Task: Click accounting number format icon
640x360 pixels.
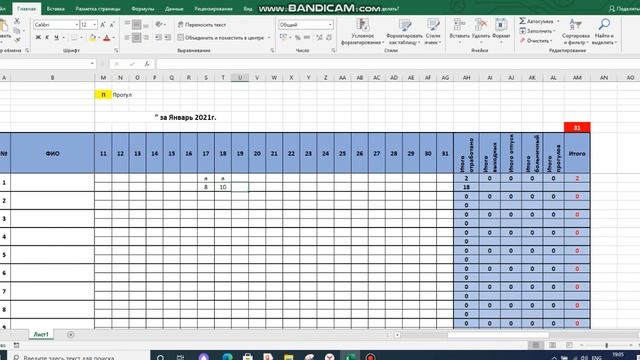Action: (x=283, y=38)
